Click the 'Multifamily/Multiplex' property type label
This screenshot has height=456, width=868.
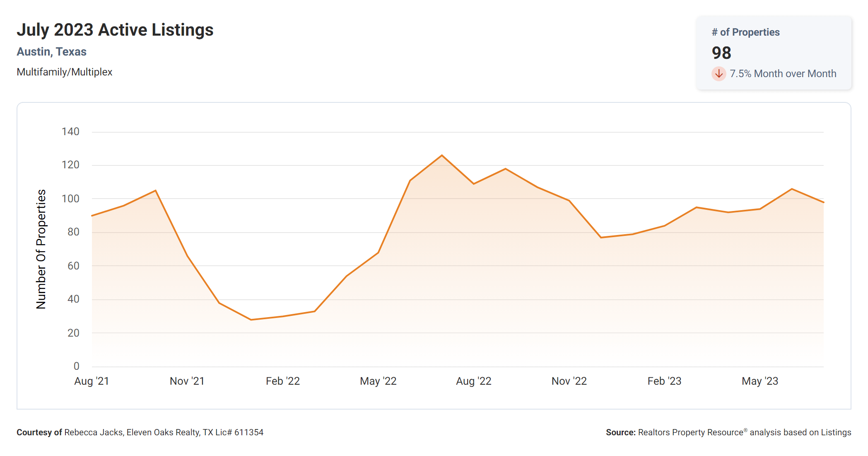[64, 72]
